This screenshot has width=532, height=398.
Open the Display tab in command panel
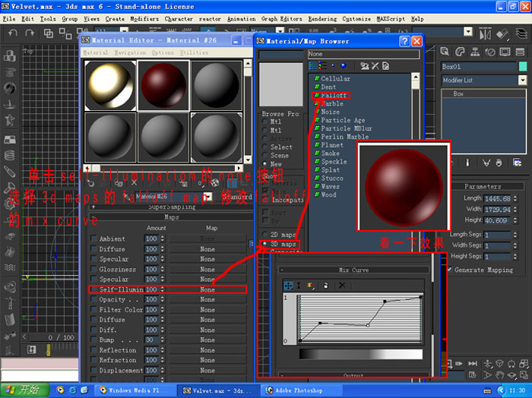point(505,52)
